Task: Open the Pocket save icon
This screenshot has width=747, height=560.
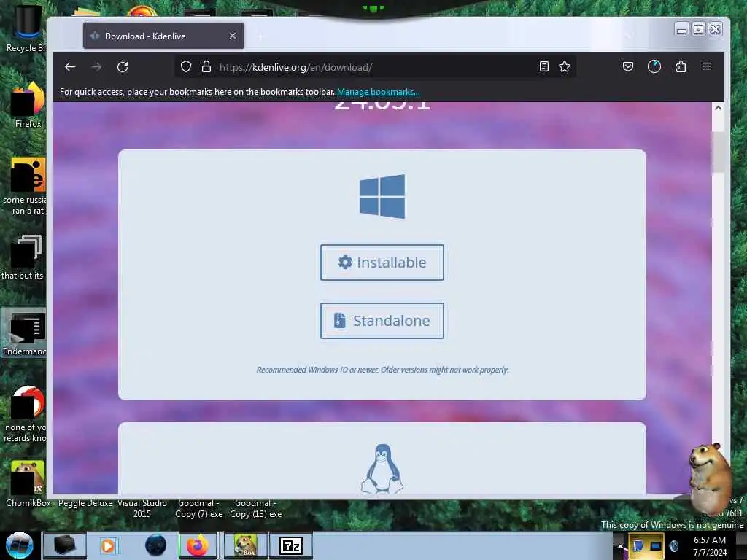Action: 628,66
